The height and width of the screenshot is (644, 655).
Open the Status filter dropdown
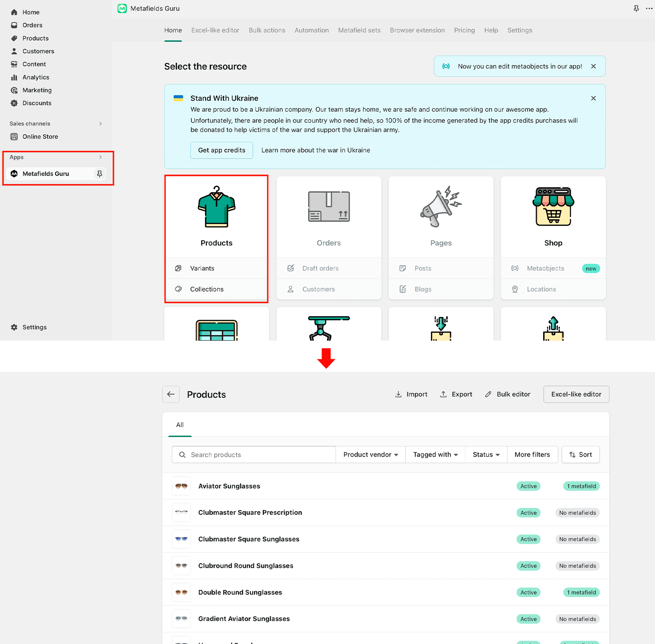(486, 455)
